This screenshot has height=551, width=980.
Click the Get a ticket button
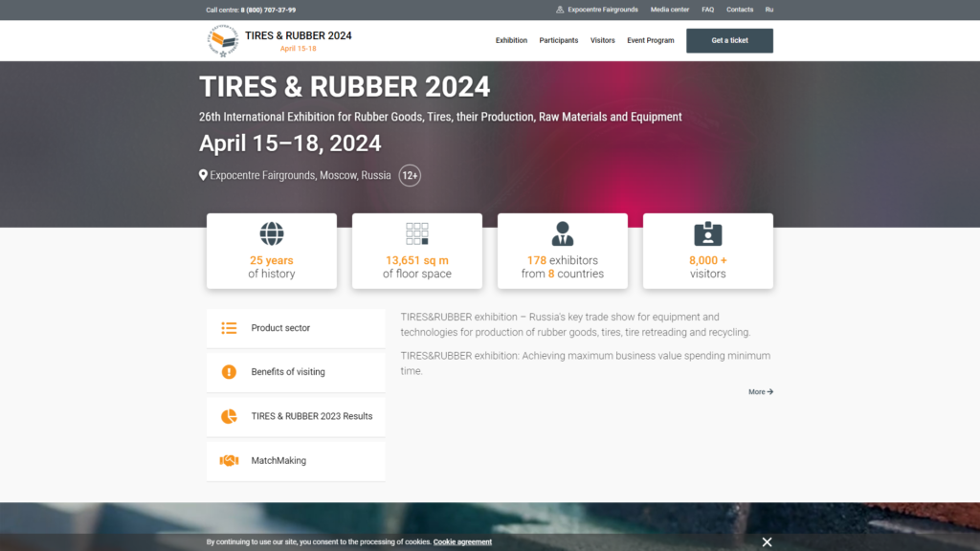[729, 40]
